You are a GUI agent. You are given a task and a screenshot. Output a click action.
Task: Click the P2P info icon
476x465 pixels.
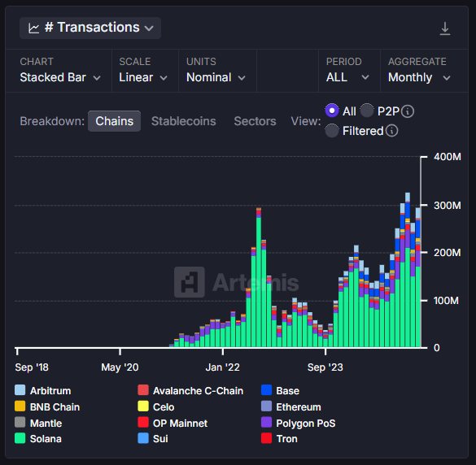coord(408,111)
